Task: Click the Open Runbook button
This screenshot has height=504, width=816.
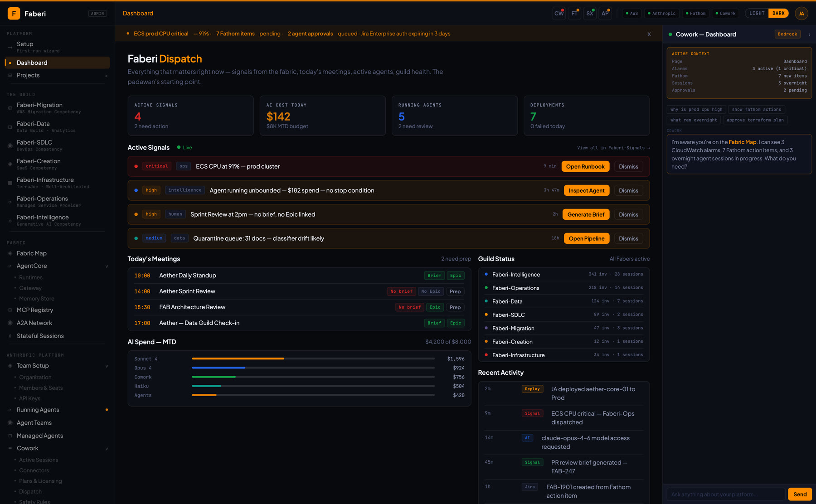Action: (585, 166)
